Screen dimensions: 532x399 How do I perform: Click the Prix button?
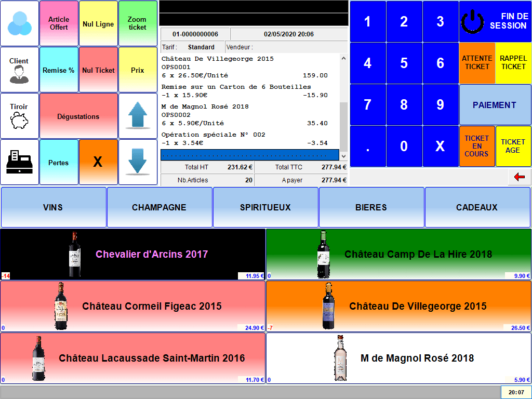[138, 70]
